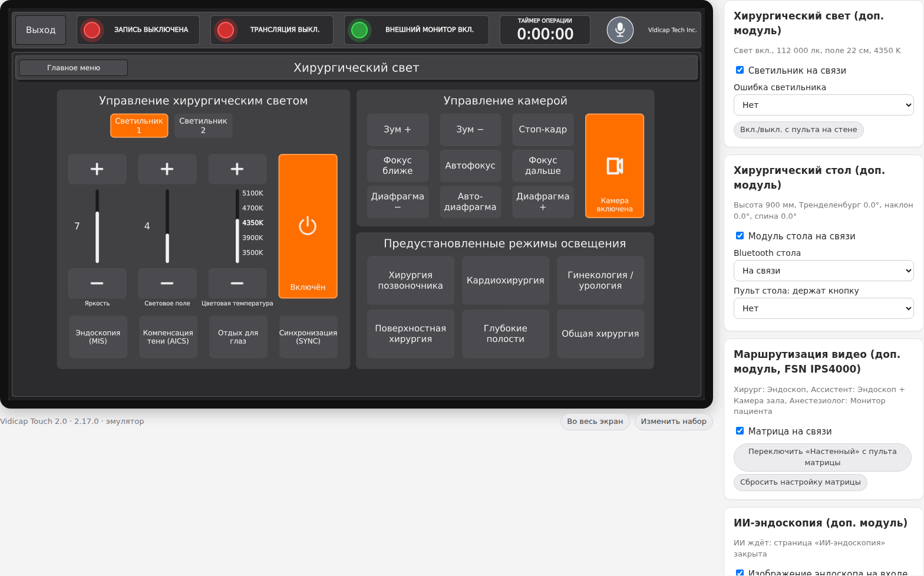Click camera Зум + button

tap(398, 130)
